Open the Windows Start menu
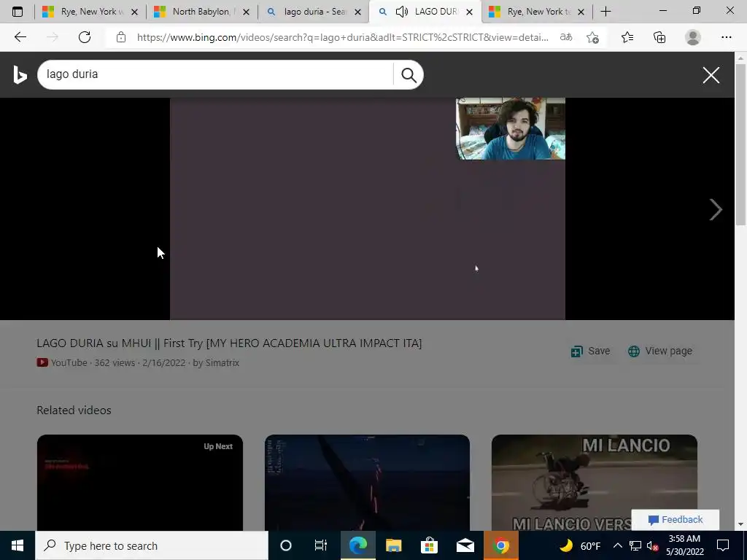The image size is (747, 560). coord(18,545)
